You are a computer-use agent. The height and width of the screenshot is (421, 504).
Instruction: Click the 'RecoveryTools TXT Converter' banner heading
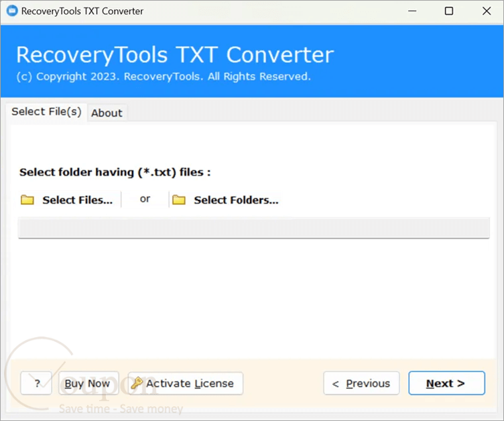tap(175, 55)
